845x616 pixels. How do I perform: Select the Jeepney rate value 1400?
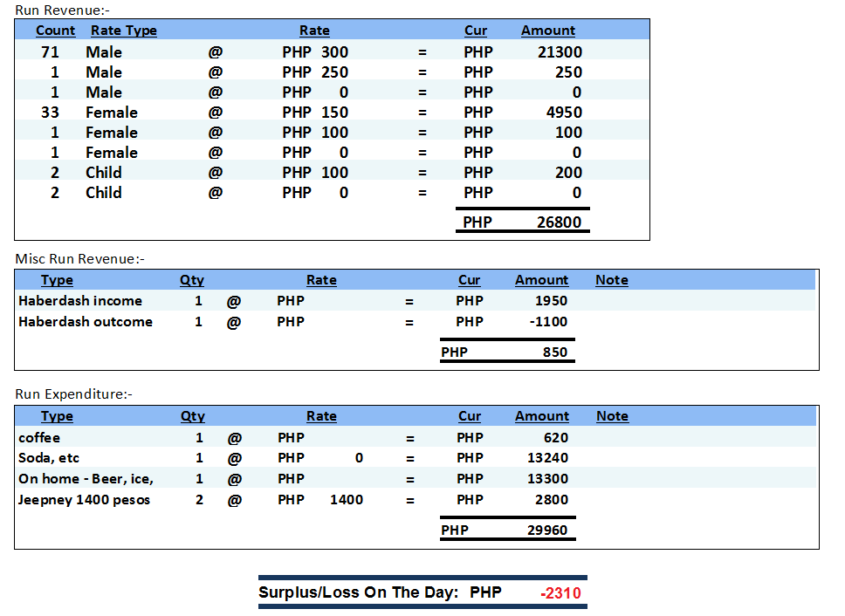[x=346, y=500]
